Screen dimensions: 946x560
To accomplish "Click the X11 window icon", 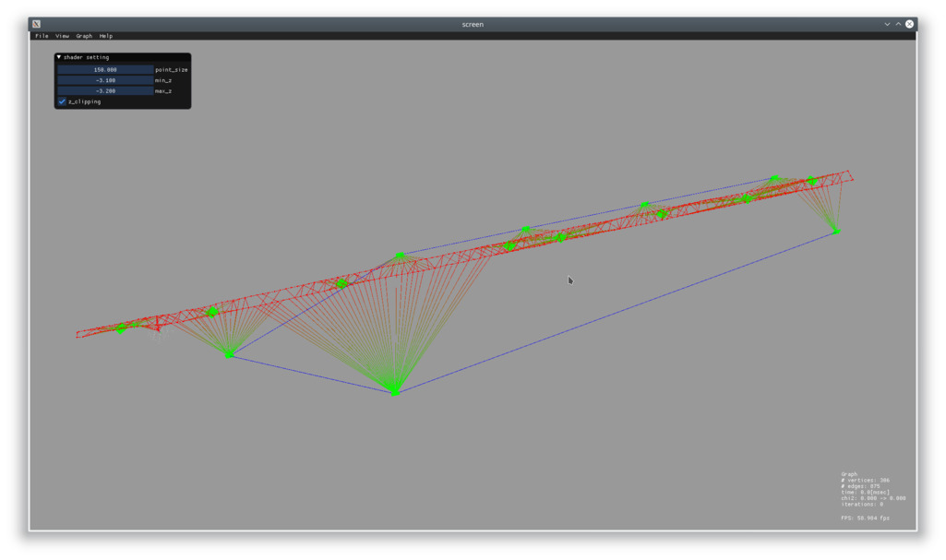I will tap(37, 24).
